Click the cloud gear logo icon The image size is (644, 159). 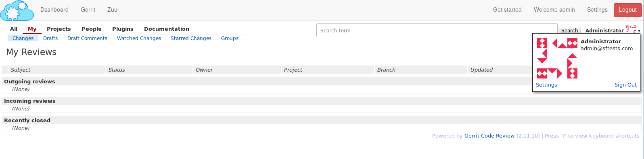click(x=17, y=11)
